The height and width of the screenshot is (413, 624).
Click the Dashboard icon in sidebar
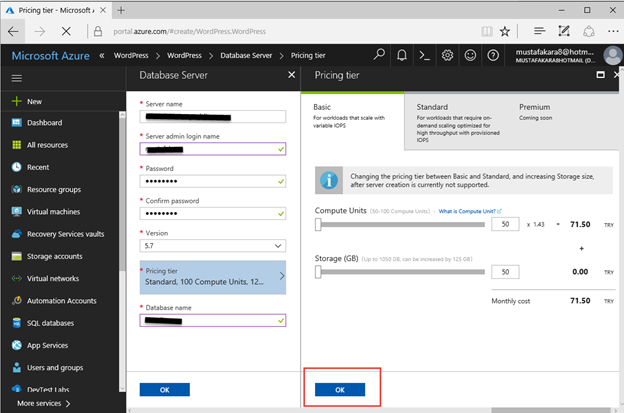(16, 123)
